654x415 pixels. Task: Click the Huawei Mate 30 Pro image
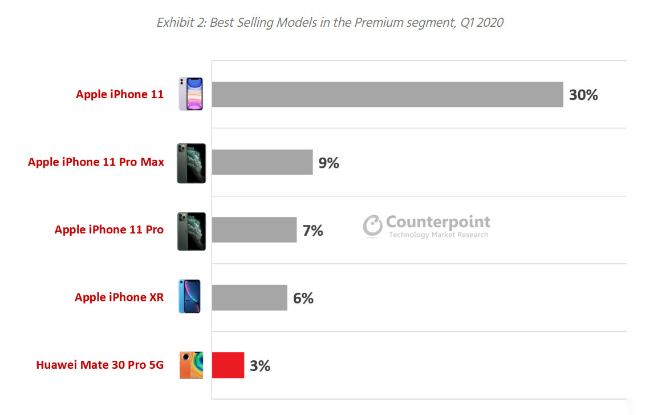click(191, 365)
